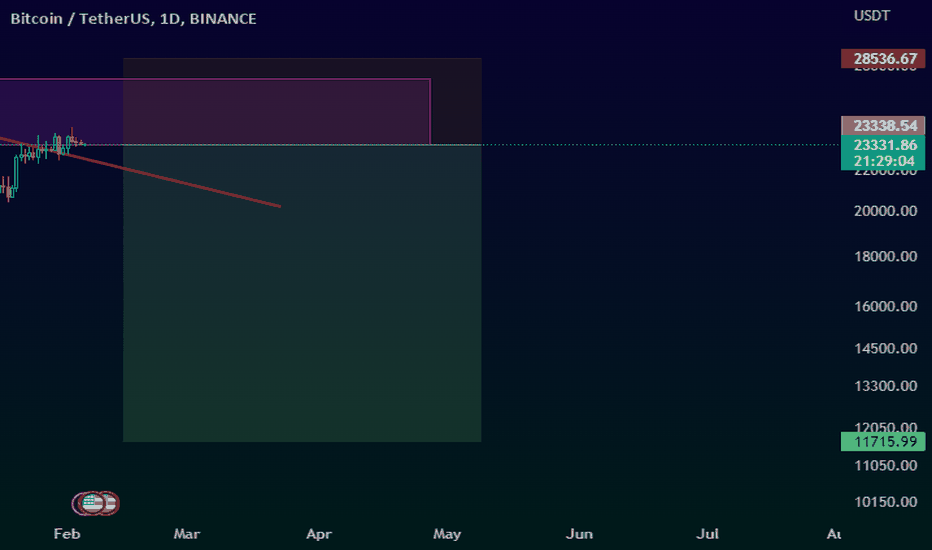Screen dimensions: 932x550
Task: Click the economic event flag icons near Feb
Action: pyautogui.click(x=96, y=504)
